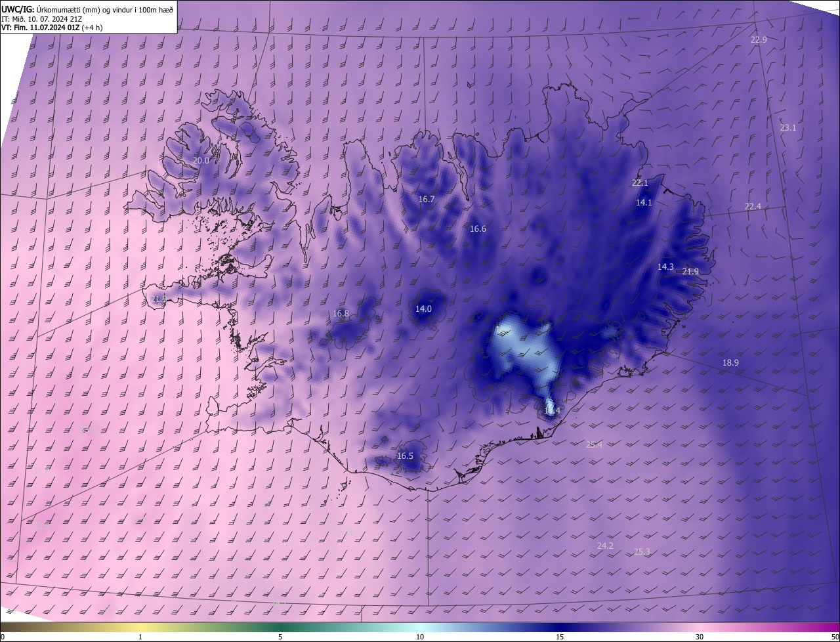Click the 16.7 value in north Iceland

[x=427, y=199]
